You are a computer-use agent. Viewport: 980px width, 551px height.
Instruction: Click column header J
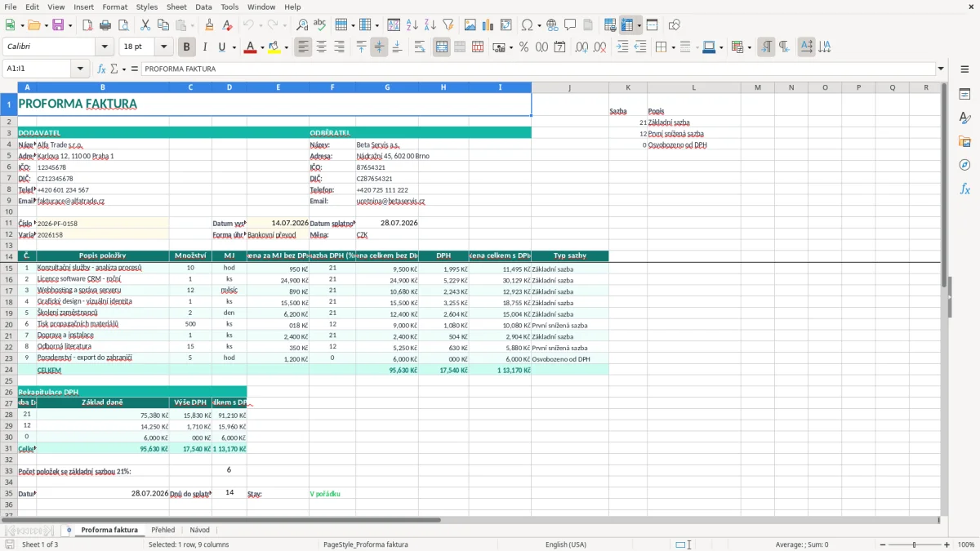click(x=569, y=87)
